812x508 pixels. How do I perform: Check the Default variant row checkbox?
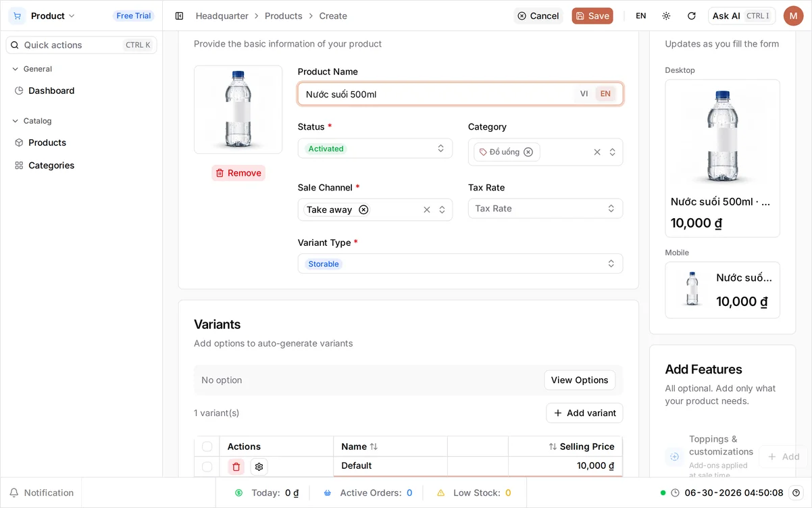click(x=207, y=467)
